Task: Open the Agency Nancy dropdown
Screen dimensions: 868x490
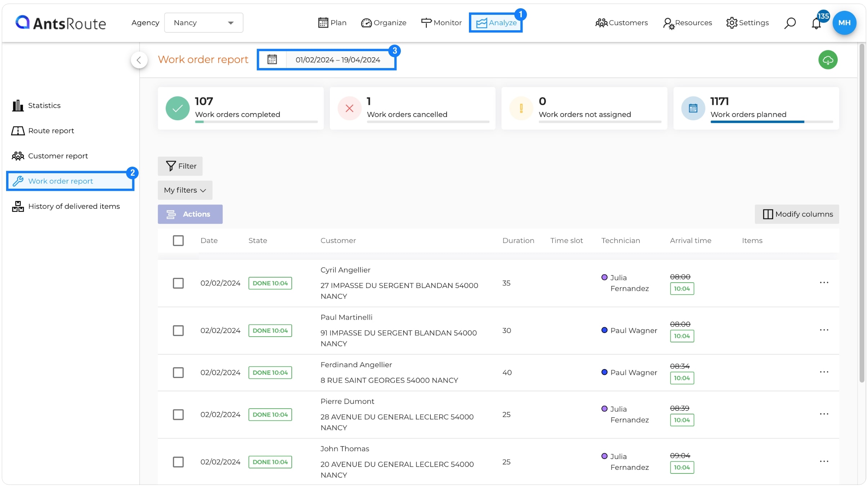Action: 204,23
